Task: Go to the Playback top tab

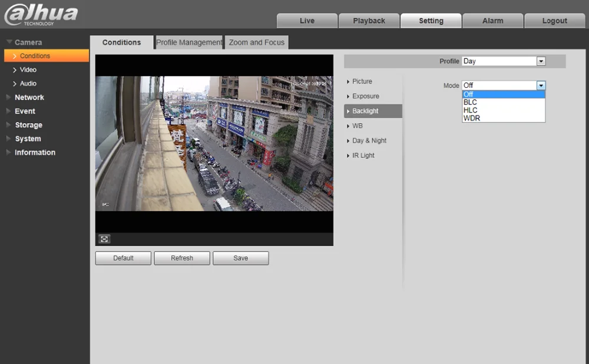Action: (x=369, y=21)
